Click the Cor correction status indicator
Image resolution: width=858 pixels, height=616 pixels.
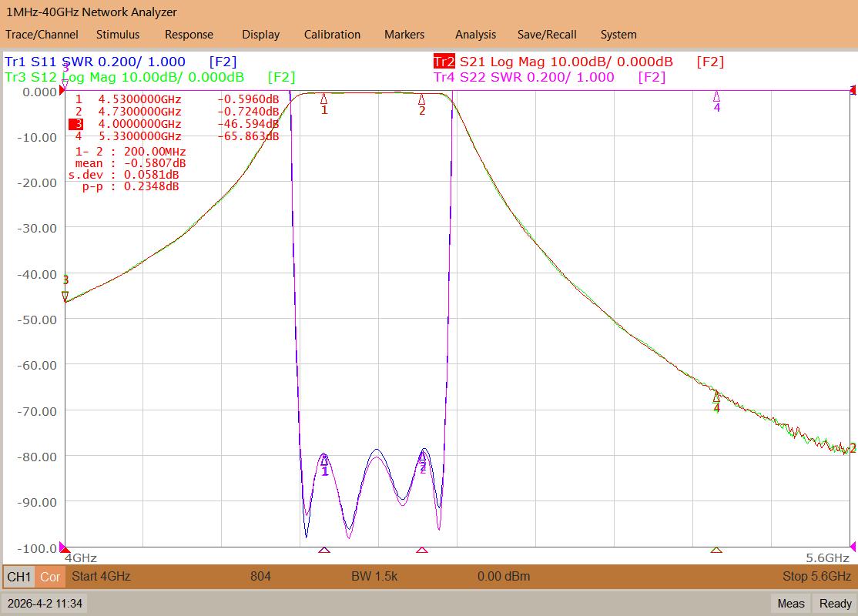pyautogui.click(x=50, y=577)
